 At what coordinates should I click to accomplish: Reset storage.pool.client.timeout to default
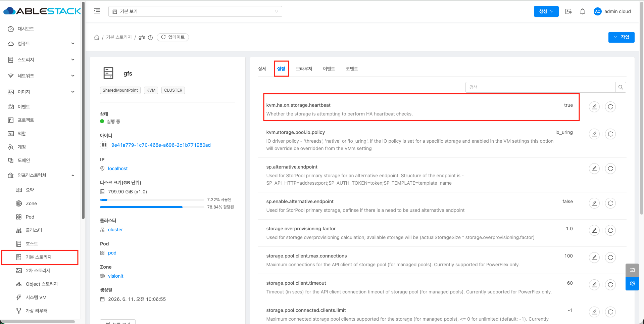[x=610, y=285]
